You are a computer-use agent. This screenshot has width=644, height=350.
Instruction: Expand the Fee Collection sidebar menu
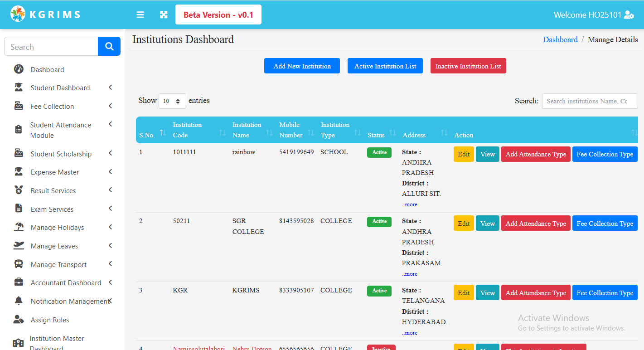pos(52,106)
